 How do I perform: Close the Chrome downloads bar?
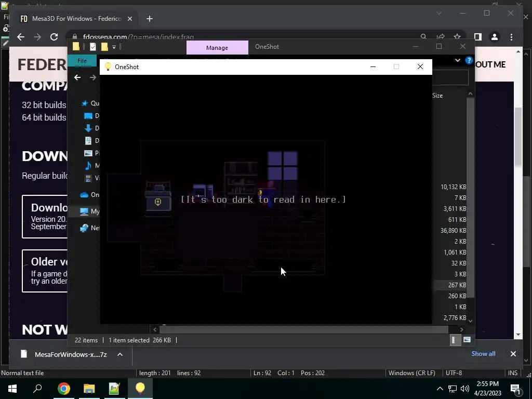coord(513,354)
